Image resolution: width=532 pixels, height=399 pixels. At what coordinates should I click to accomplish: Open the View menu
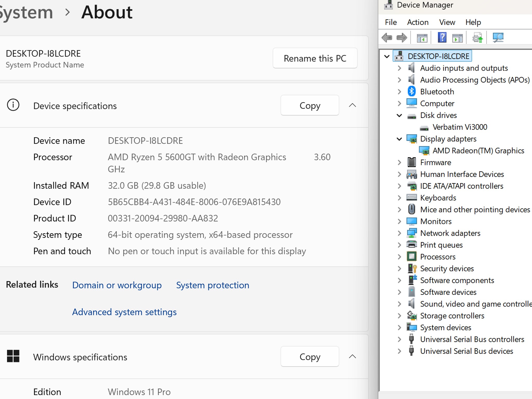[447, 22]
